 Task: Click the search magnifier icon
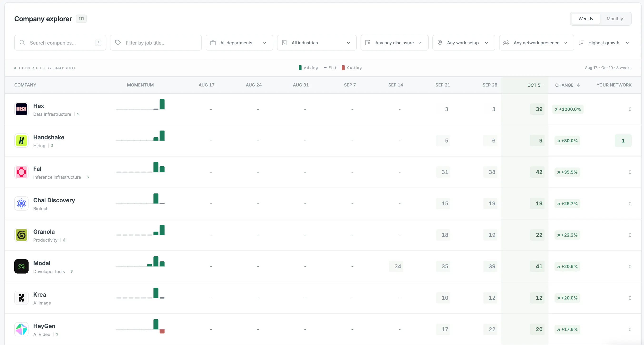coord(22,43)
